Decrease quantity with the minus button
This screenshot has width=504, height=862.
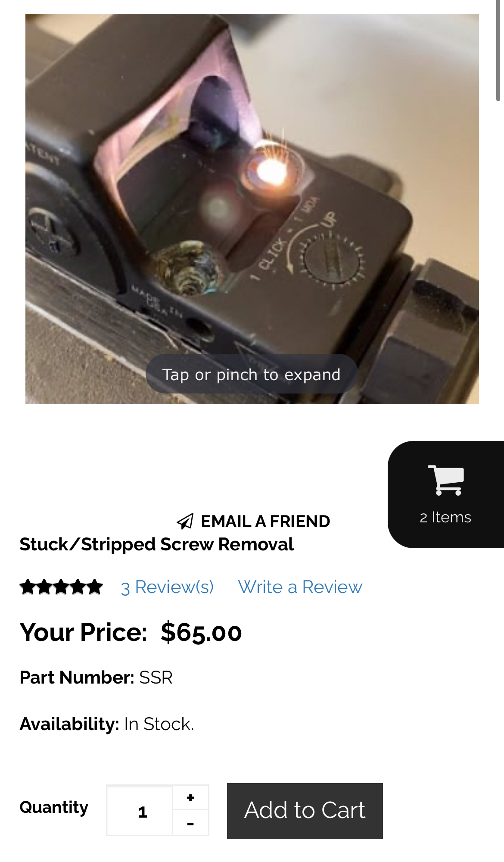(191, 823)
